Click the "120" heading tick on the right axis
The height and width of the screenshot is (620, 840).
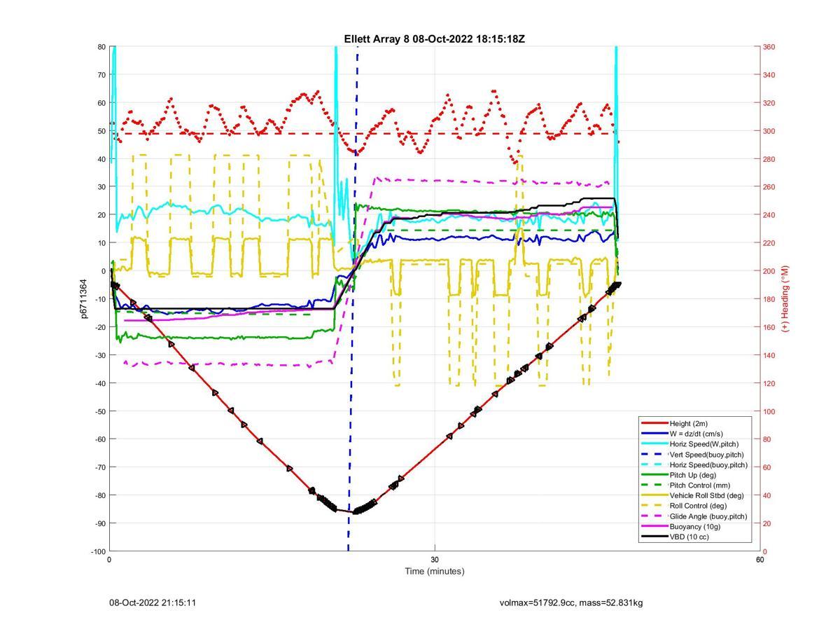[x=769, y=383]
